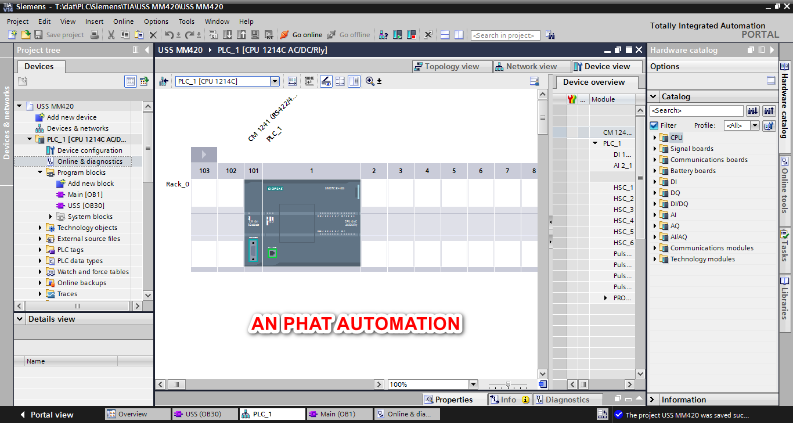Screen dimensions: 793x423
Task: Open the catalog Profile dropdown
Action: 754,126
